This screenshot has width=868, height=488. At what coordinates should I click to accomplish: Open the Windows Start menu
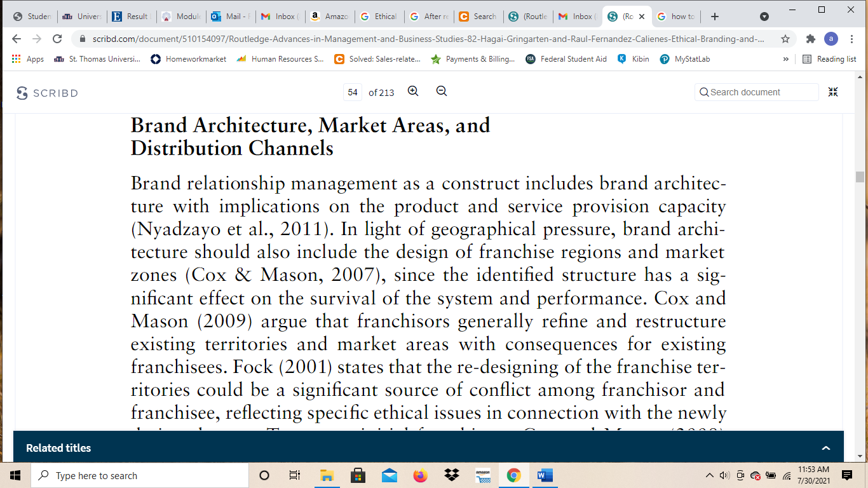coord(15,475)
